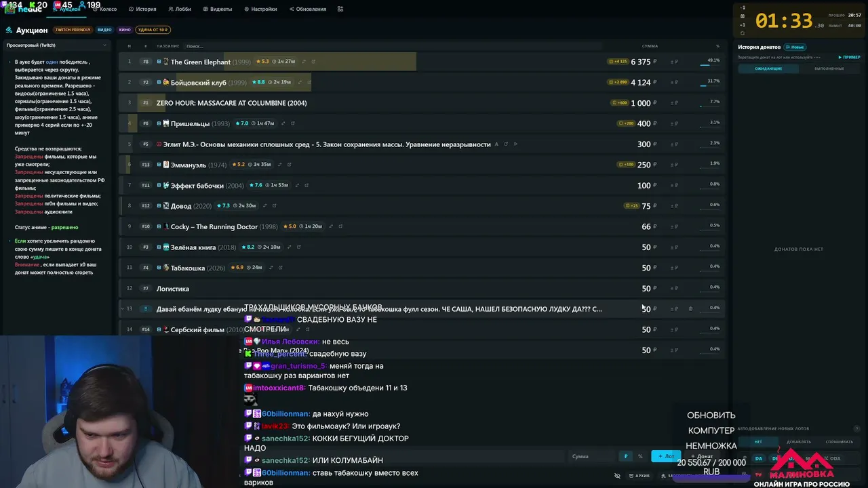The height and width of the screenshot is (488, 868).
Task: Open the Колесо tab
Action: [x=104, y=9]
